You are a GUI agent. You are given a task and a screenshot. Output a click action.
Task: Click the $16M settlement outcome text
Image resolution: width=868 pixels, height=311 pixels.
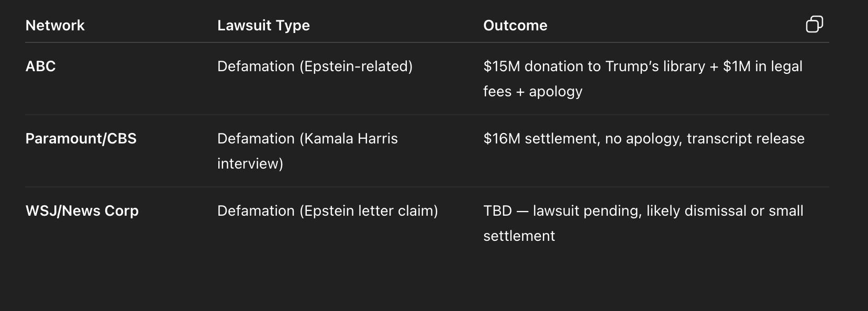[644, 139]
